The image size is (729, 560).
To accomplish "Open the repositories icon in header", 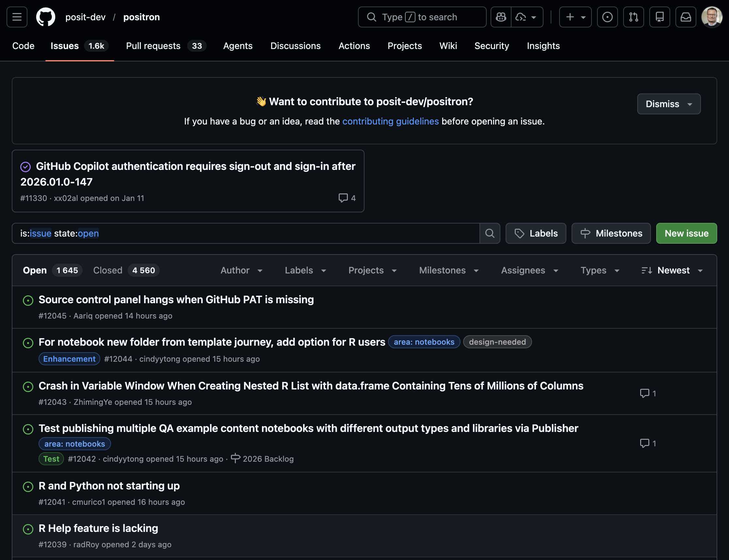I will pyautogui.click(x=659, y=17).
